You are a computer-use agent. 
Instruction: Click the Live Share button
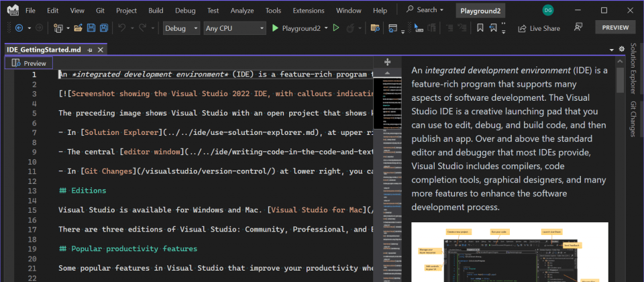click(539, 28)
